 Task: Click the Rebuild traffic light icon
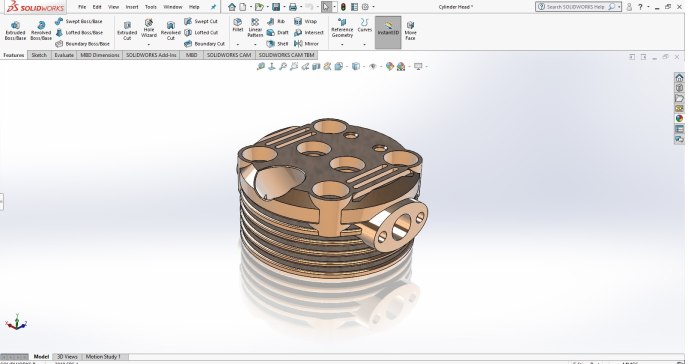tap(343, 7)
